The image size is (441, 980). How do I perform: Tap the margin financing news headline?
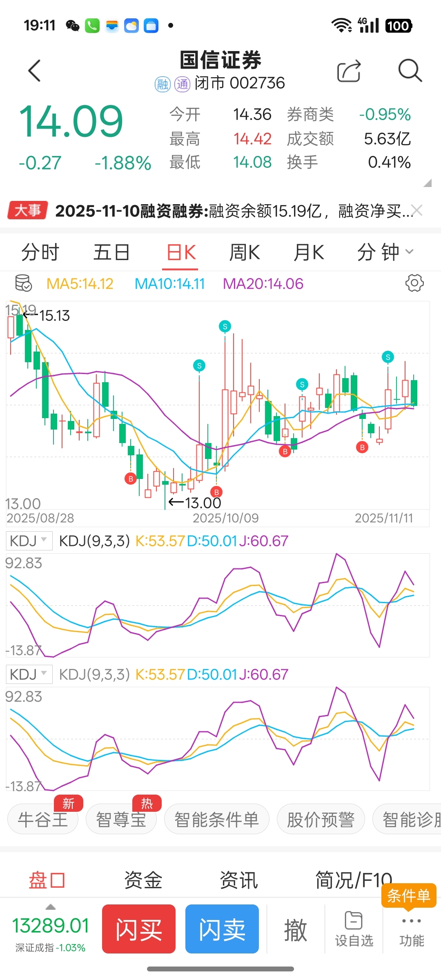234,211
